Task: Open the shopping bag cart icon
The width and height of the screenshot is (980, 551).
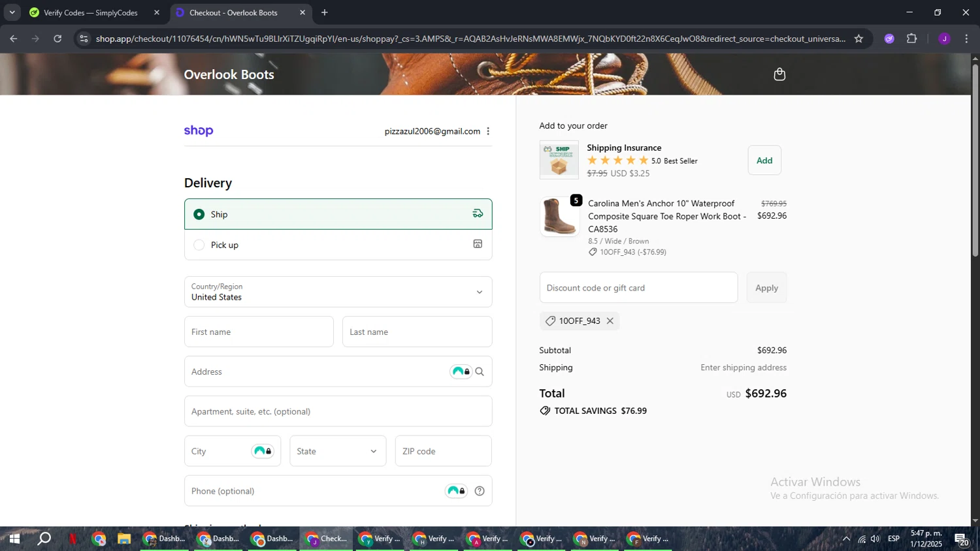Action: click(x=779, y=74)
